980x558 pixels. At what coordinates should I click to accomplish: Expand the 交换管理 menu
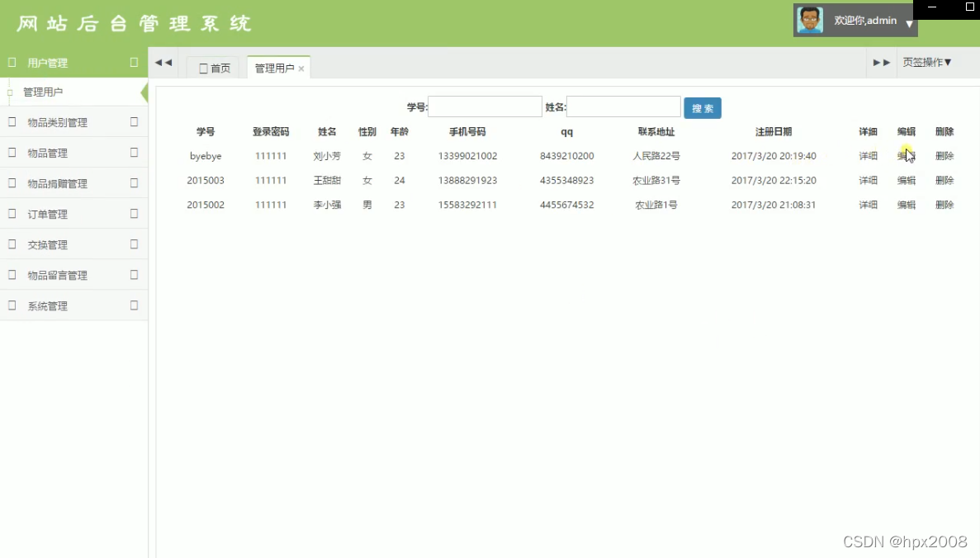(x=73, y=245)
